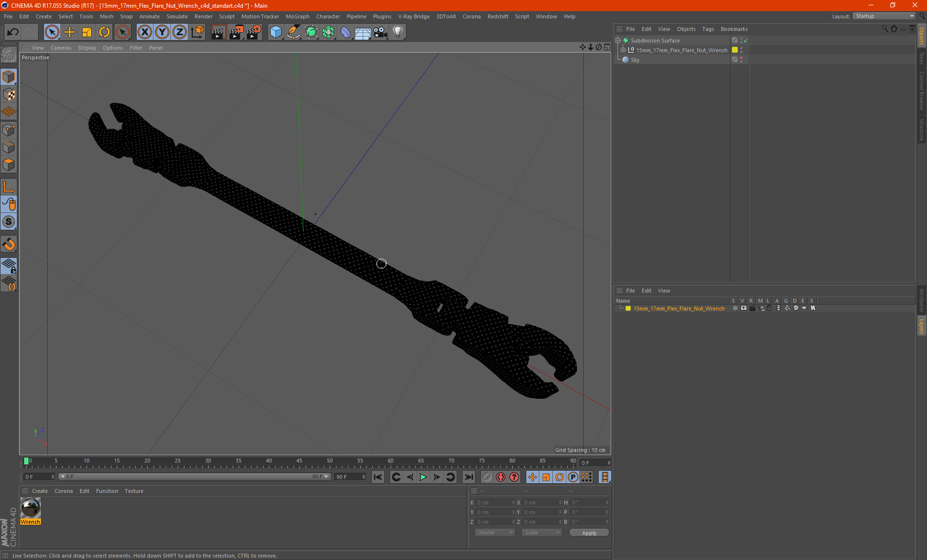Switch to the Corona material tab
Screen dimensions: 927x560
[x=64, y=490]
